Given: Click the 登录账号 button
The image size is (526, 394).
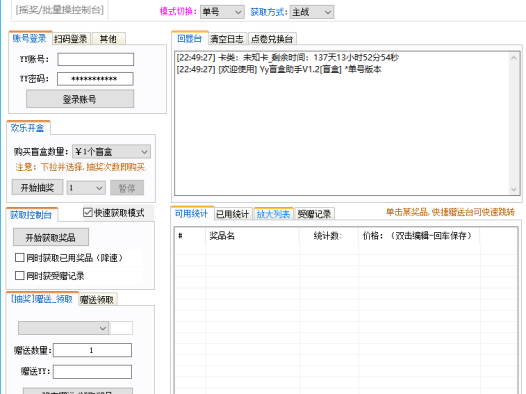Looking at the screenshot, I should point(80,99).
